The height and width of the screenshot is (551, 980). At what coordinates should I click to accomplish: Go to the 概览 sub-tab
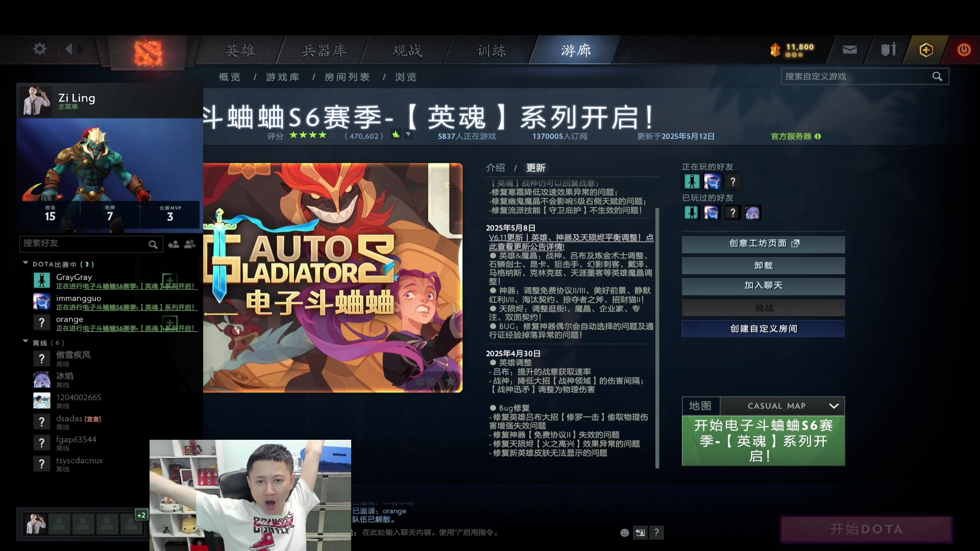(x=230, y=77)
